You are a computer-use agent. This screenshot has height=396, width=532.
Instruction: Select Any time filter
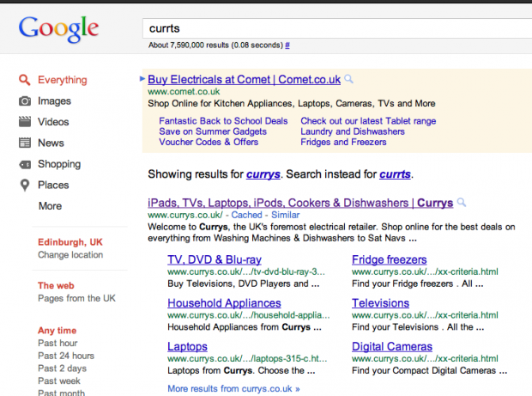(x=57, y=331)
